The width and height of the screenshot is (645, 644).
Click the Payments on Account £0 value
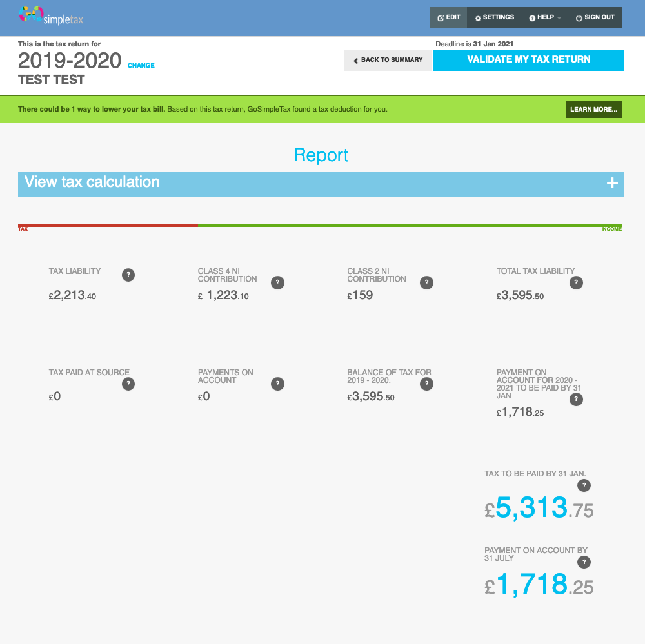(x=204, y=396)
